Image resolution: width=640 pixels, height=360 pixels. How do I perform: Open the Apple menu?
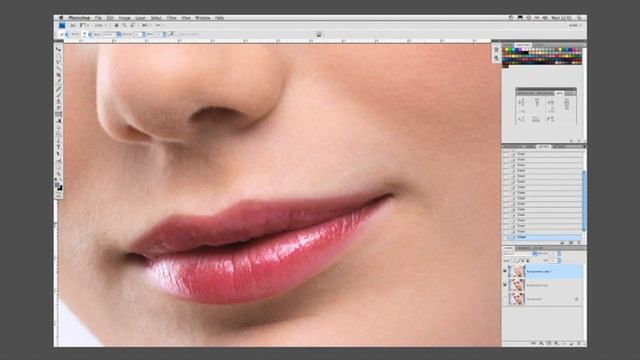tap(60, 18)
